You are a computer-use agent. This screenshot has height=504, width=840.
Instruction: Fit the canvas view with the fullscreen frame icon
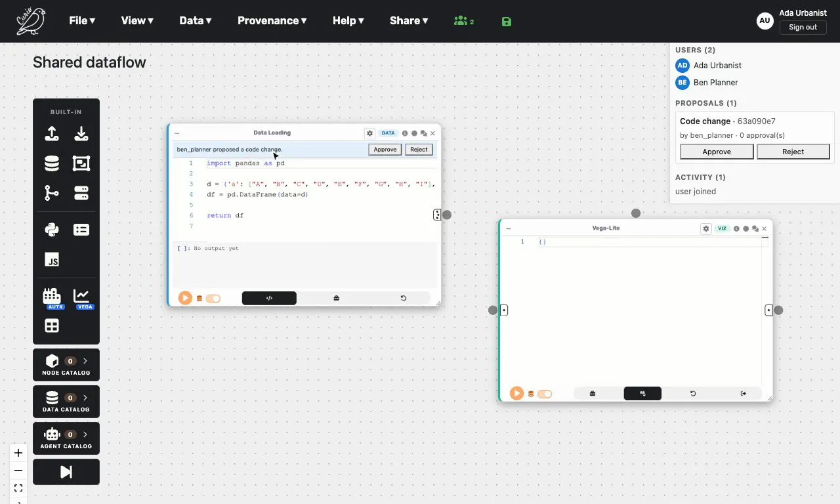(x=18, y=488)
